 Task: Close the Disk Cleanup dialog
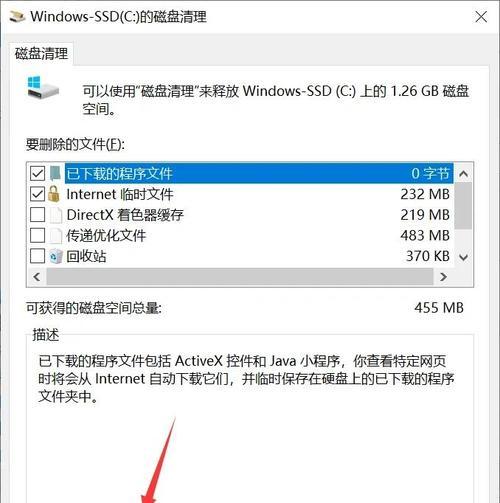click(x=481, y=17)
